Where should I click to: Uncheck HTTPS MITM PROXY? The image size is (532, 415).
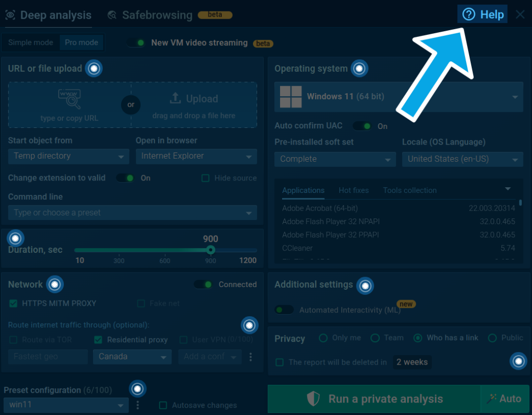point(13,303)
